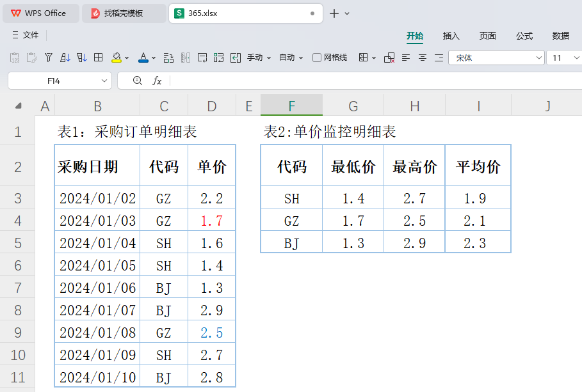Image resolution: width=582 pixels, height=392 pixels.
Task: Open the 自动 dropdown
Action: pyautogui.click(x=291, y=58)
